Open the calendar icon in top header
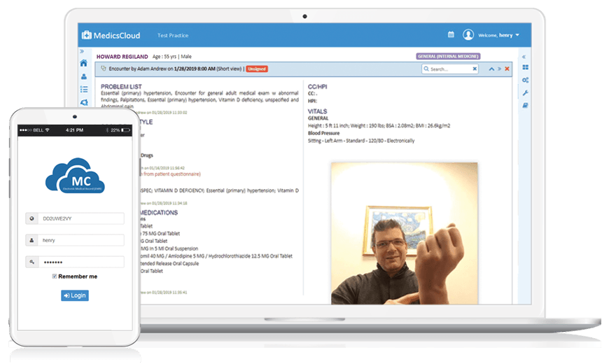This screenshot has height=364, width=602. pyautogui.click(x=451, y=35)
